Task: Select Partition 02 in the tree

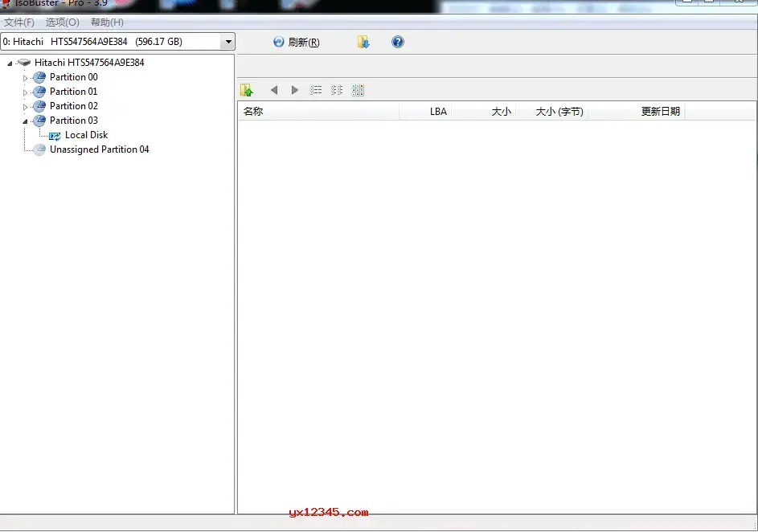Action: 73,106
